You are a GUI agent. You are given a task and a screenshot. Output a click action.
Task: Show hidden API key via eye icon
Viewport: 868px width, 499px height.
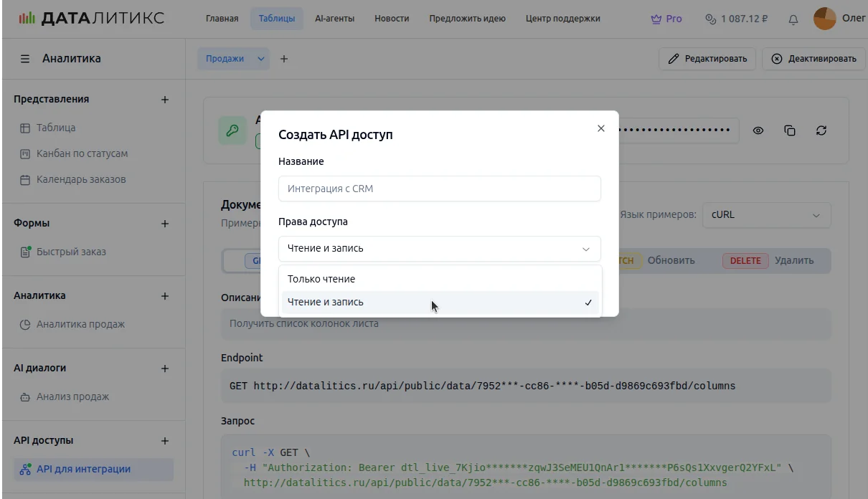(758, 130)
